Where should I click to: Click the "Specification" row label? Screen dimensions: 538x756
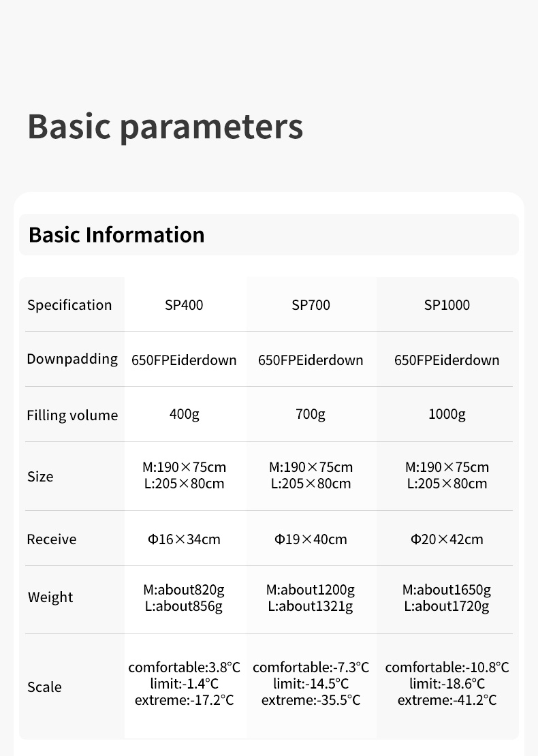point(69,305)
